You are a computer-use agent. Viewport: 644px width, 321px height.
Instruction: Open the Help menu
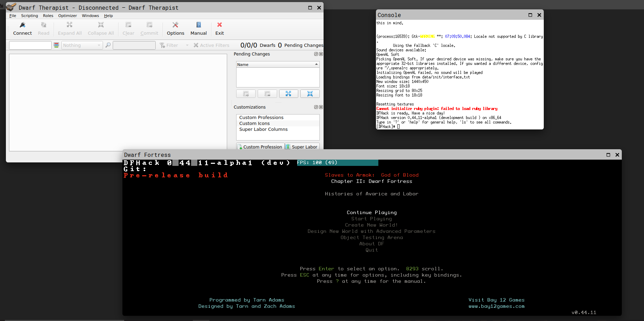(109, 16)
